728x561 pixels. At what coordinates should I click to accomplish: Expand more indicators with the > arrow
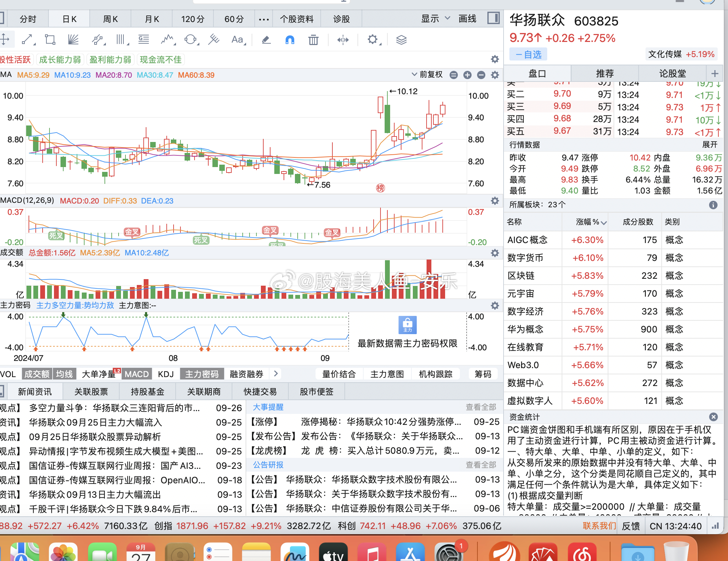(276, 374)
